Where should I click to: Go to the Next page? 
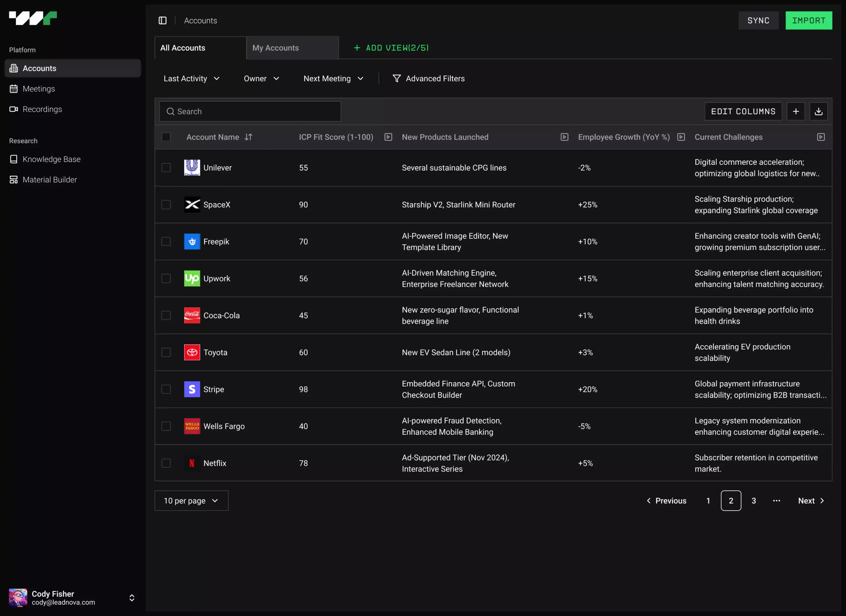point(811,501)
